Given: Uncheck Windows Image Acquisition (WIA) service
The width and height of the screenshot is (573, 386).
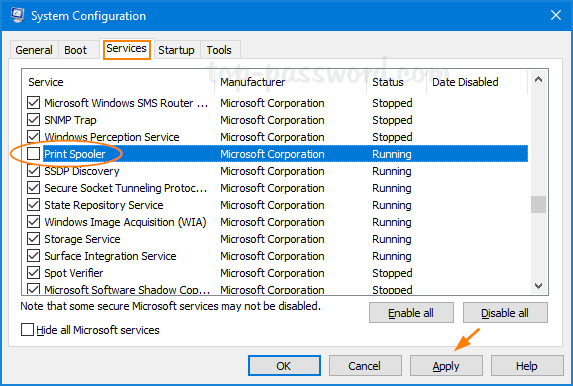Looking at the screenshot, I should click(33, 222).
